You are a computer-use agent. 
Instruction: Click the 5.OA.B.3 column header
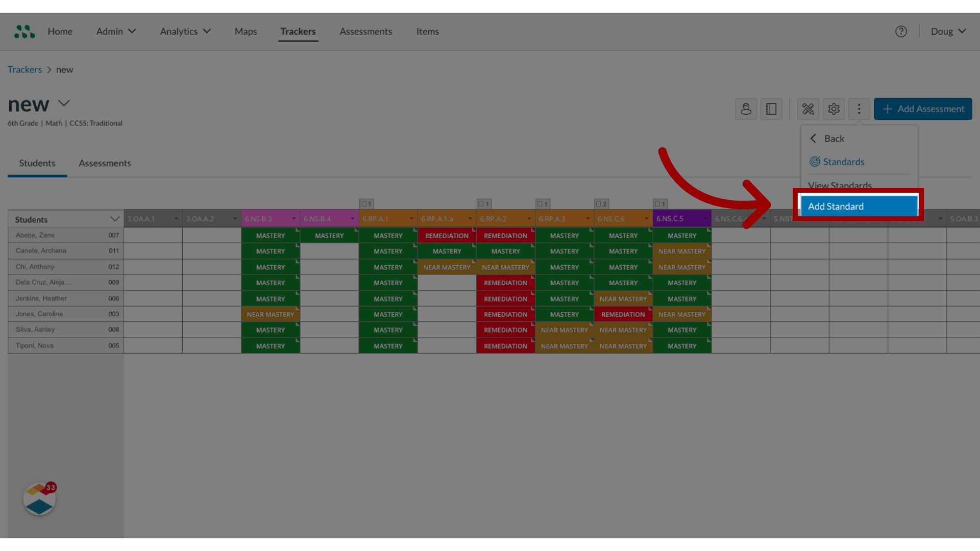963,219
